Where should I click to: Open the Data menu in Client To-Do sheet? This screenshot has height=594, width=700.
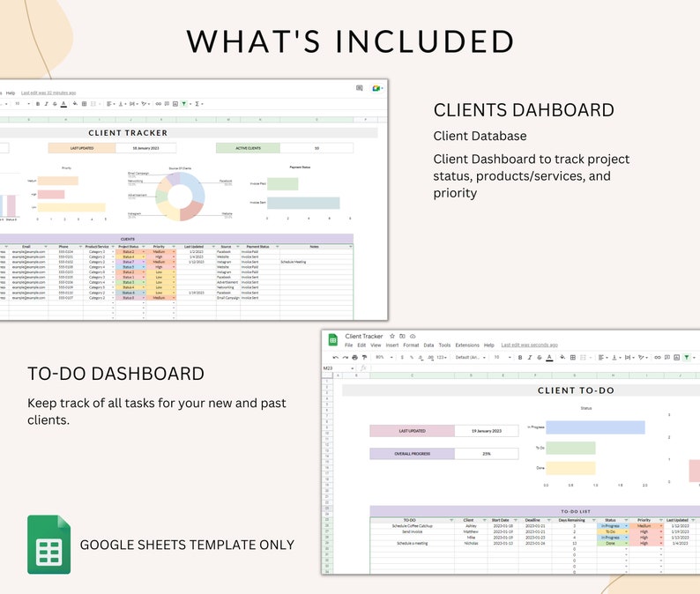point(428,345)
